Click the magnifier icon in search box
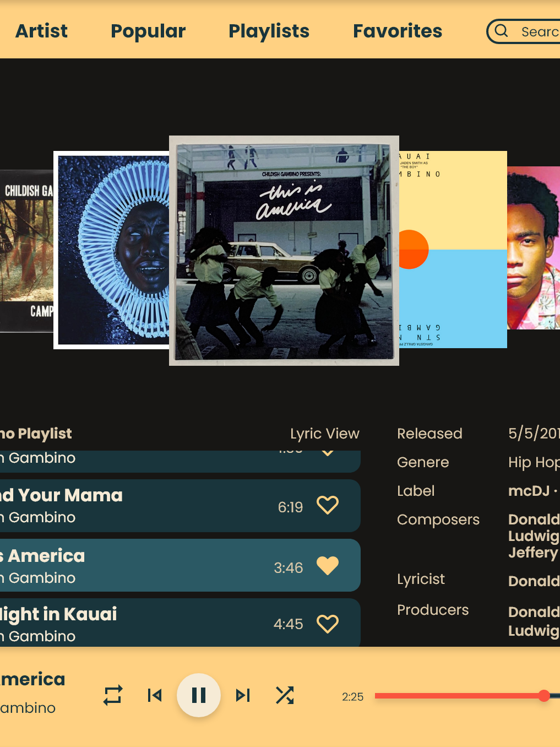The height and width of the screenshot is (747, 560). pos(501,31)
